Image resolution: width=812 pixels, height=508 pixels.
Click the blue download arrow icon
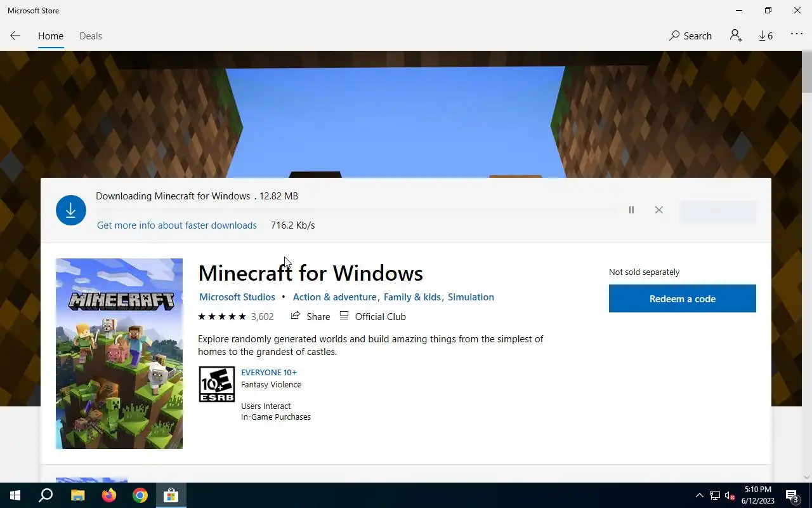(71, 210)
